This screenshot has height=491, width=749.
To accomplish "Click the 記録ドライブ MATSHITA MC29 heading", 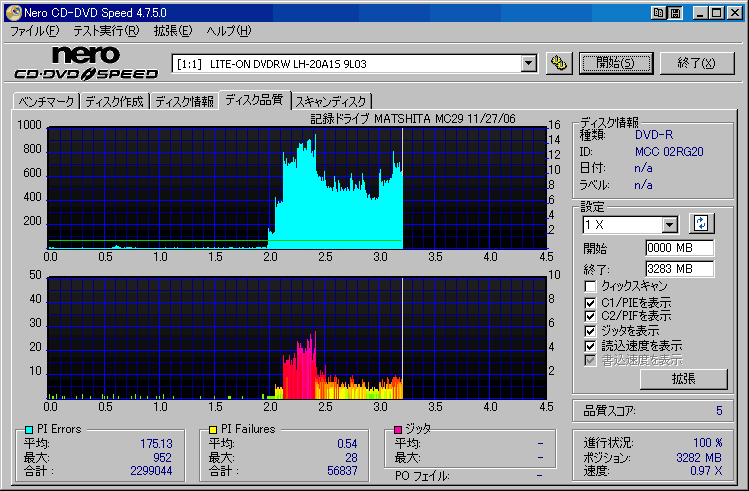I will coord(413,118).
